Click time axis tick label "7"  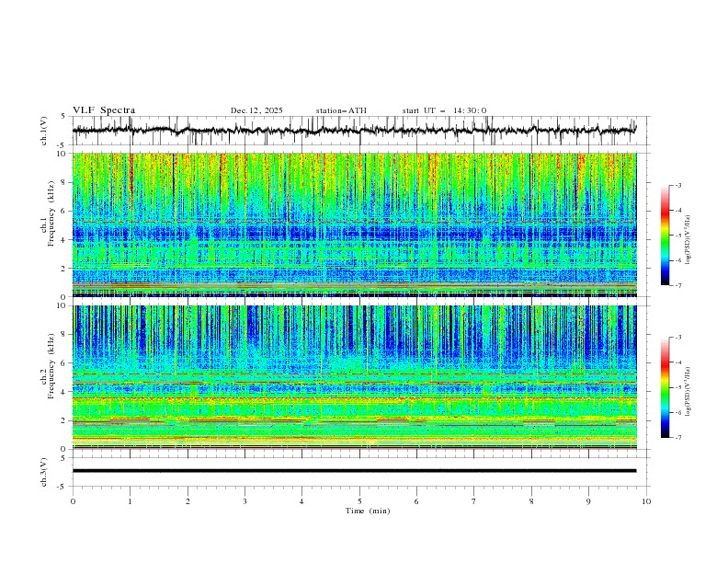[474, 501]
